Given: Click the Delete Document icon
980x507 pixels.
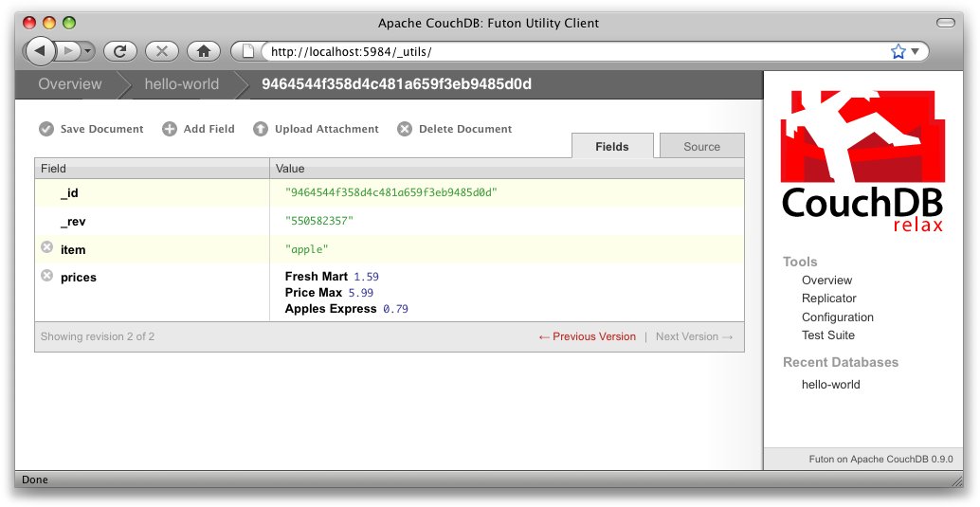Looking at the screenshot, I should 405,129.
